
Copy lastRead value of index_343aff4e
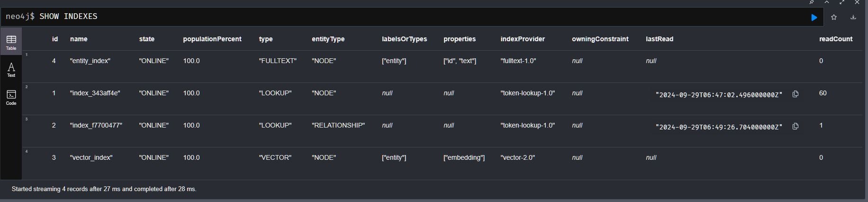(x=796, y=94)
